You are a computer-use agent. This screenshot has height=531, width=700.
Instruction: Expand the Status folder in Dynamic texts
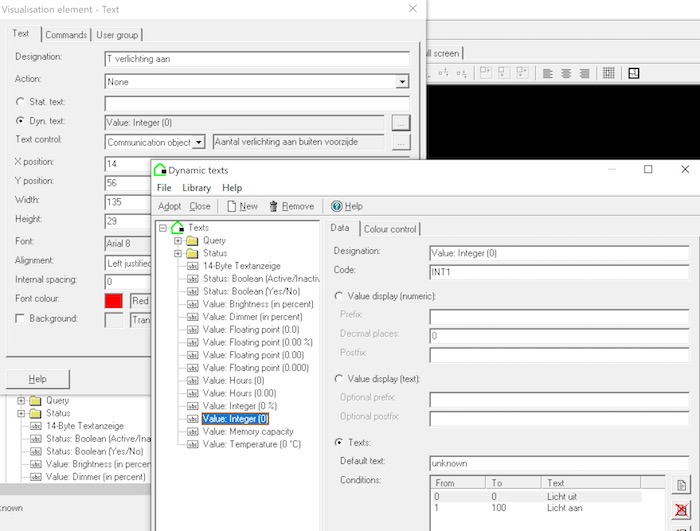(178, 254)
